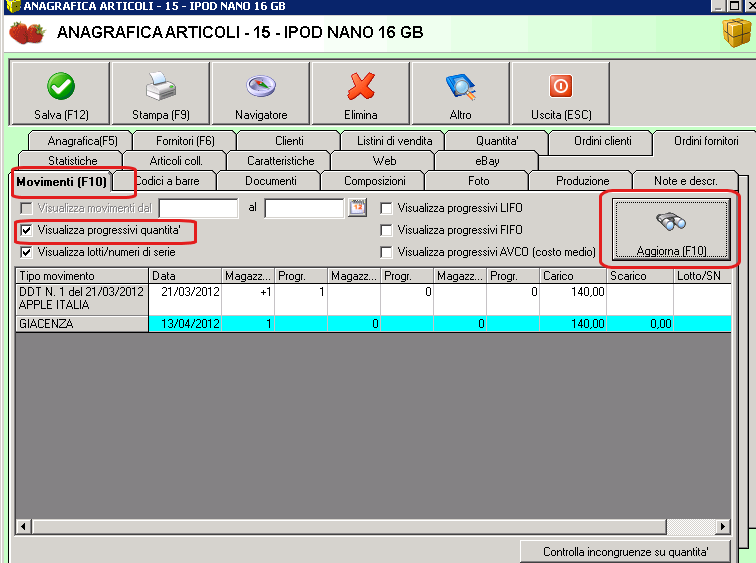Click the printer Stampa (F9) button
This screenshot has width=756, height=563.
click(161, 94)
